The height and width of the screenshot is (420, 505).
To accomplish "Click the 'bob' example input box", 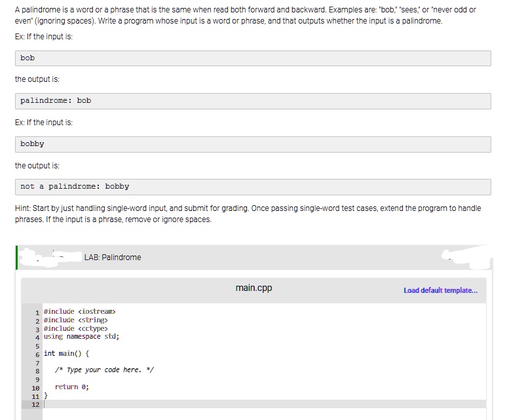I will coord(253,58).
